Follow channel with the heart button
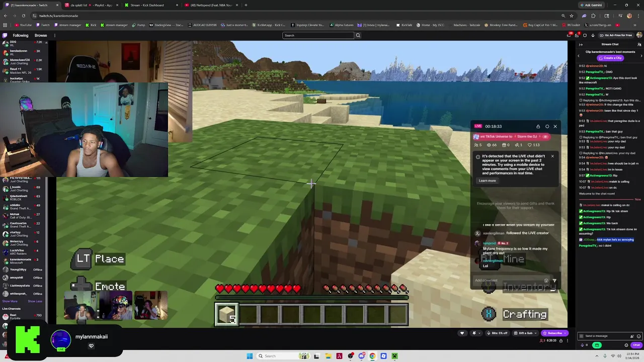Viewport: 644px width, 362px height. click(x=462, y=333)
